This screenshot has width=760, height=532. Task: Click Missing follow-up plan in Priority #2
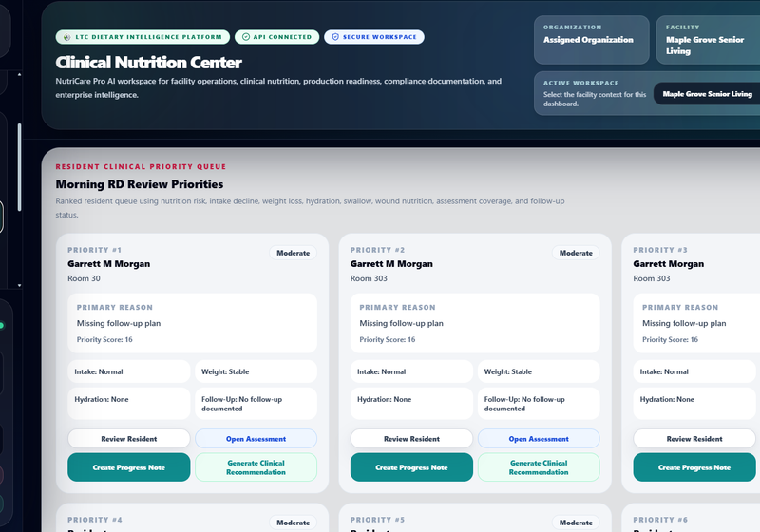(401, 323)
